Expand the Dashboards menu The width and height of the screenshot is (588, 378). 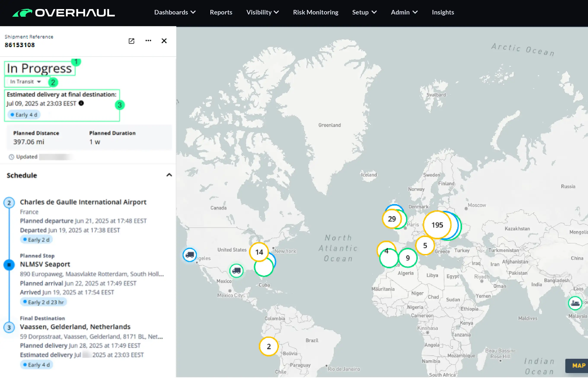coord(175,12)
